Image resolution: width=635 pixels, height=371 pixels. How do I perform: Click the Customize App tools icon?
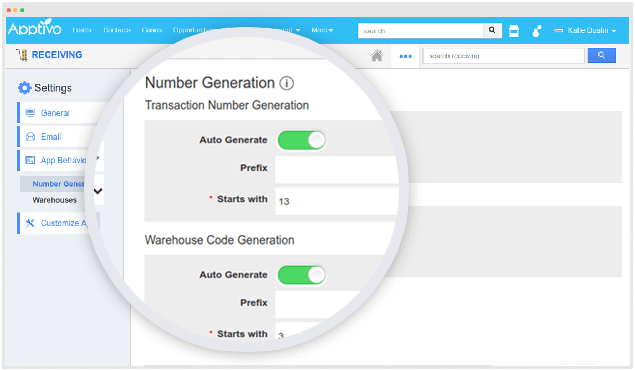(x=30, y=223)
